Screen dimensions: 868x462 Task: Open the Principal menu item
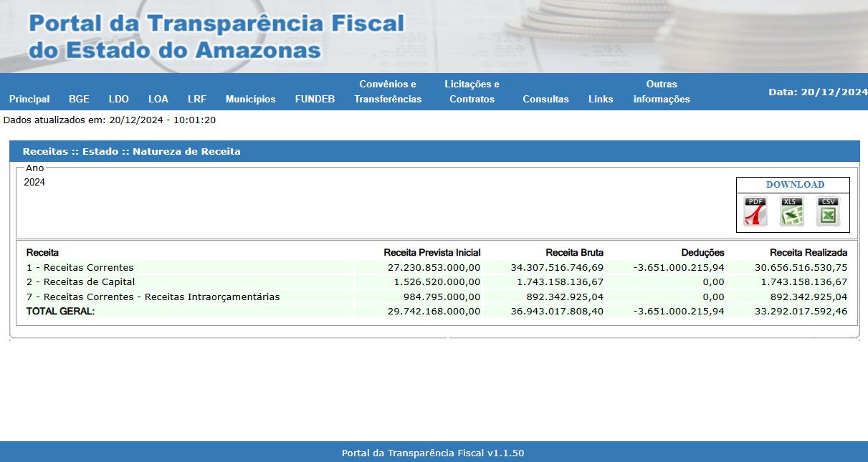[29, 99]
